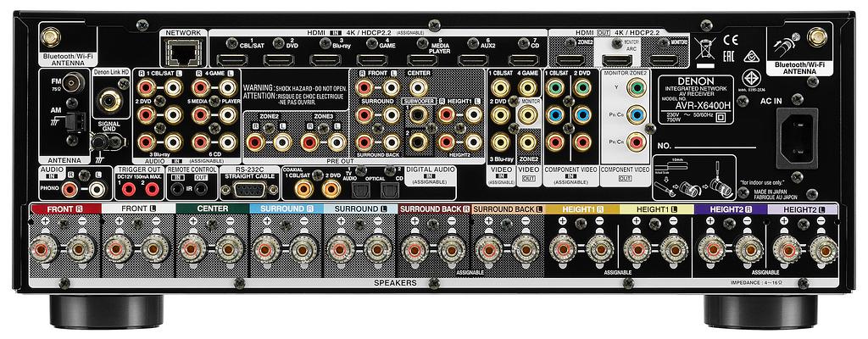The height and width of the screenshot is (339, 868).
Task: Click the AC IN power socket
Action: 797,138
